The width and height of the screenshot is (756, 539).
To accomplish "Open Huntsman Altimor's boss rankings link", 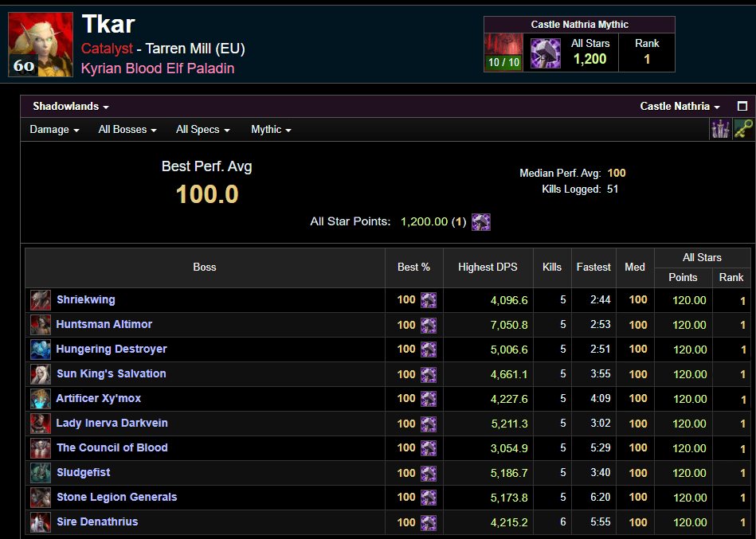I will pos(104,325).
